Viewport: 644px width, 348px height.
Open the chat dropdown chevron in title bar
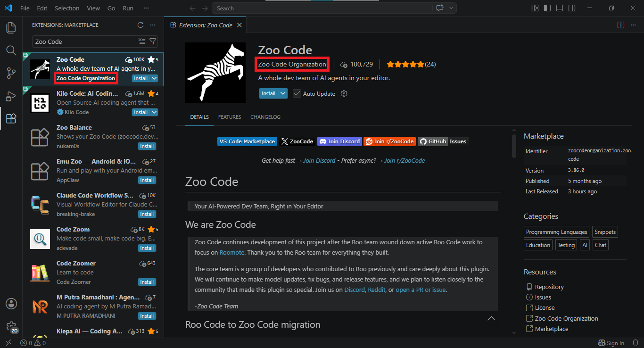451,8
